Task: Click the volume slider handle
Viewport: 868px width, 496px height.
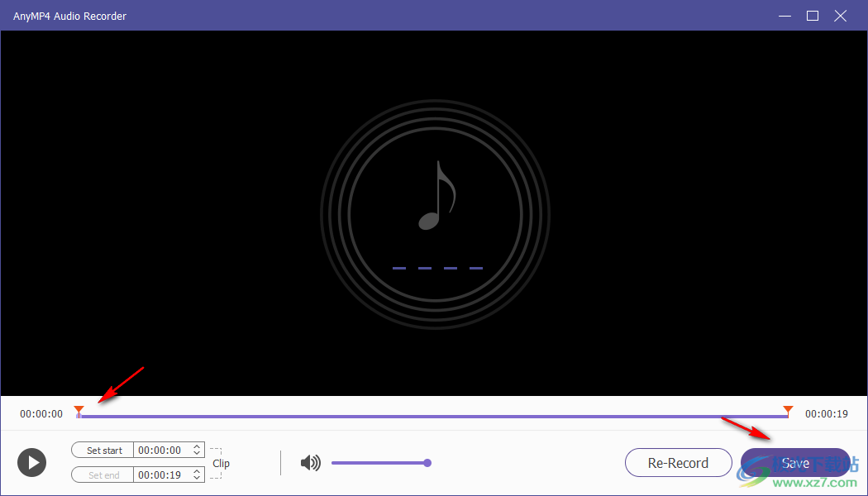Action: [427, 463]
